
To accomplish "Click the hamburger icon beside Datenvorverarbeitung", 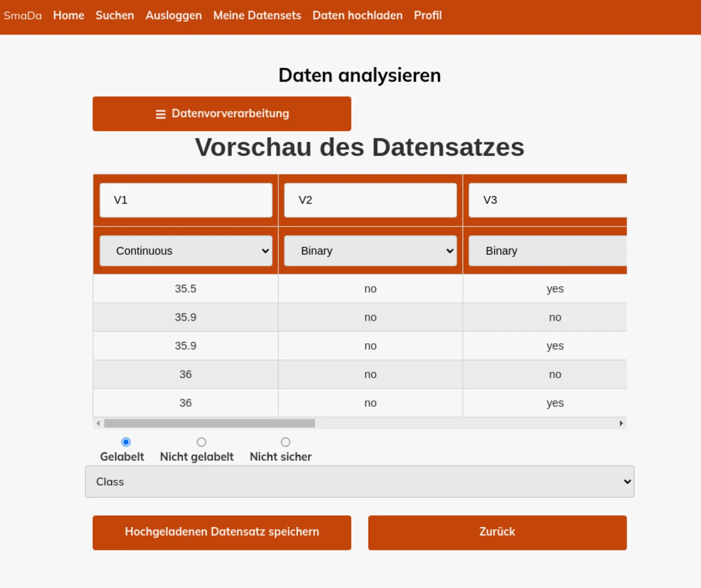I will click(160, 114).
